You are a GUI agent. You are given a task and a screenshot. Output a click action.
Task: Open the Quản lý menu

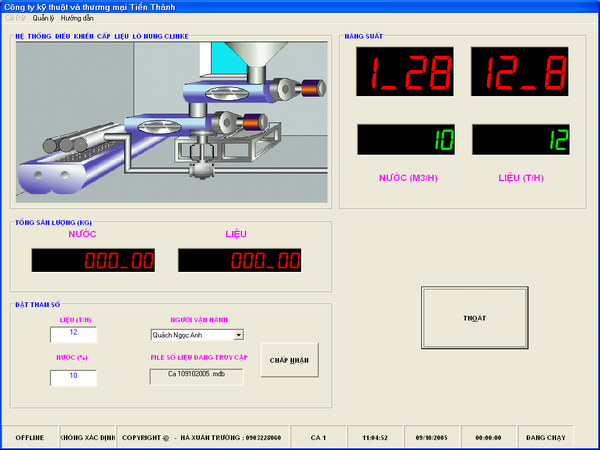43,18
